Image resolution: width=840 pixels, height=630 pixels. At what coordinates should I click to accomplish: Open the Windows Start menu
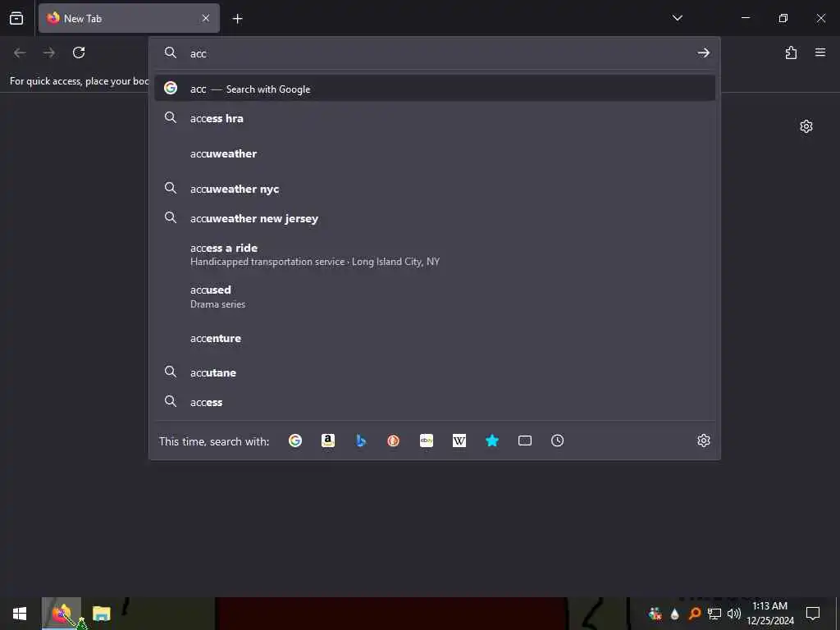coord(20,614)
